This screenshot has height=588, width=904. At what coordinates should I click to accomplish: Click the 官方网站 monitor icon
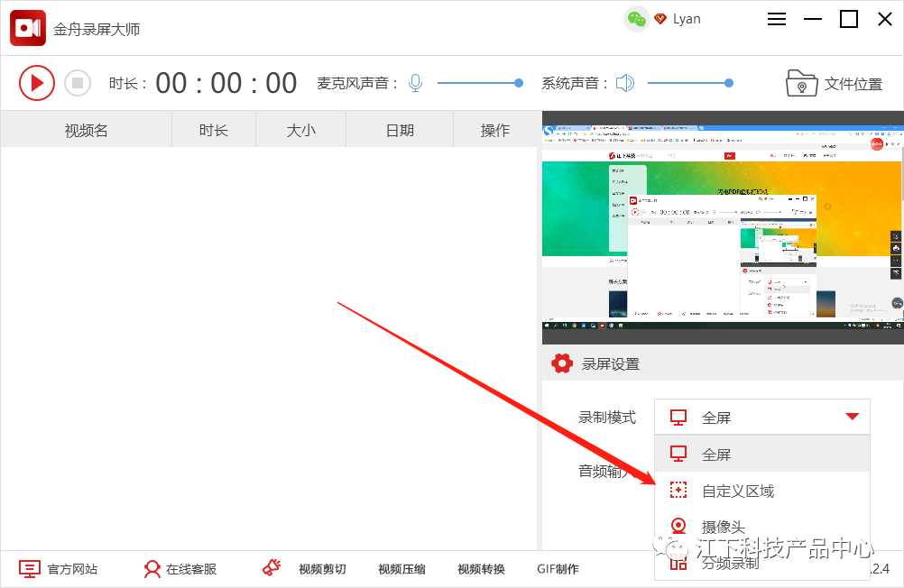tap(30, 569)
